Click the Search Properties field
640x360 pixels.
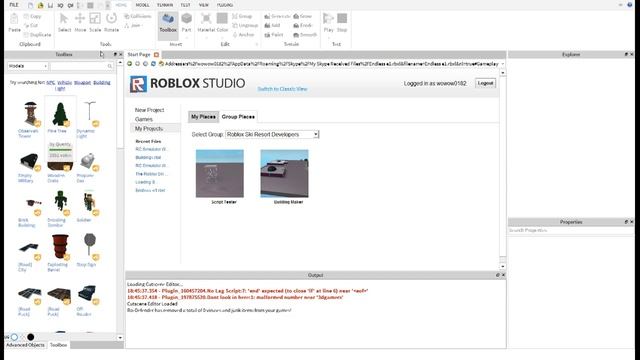(571, 231)
